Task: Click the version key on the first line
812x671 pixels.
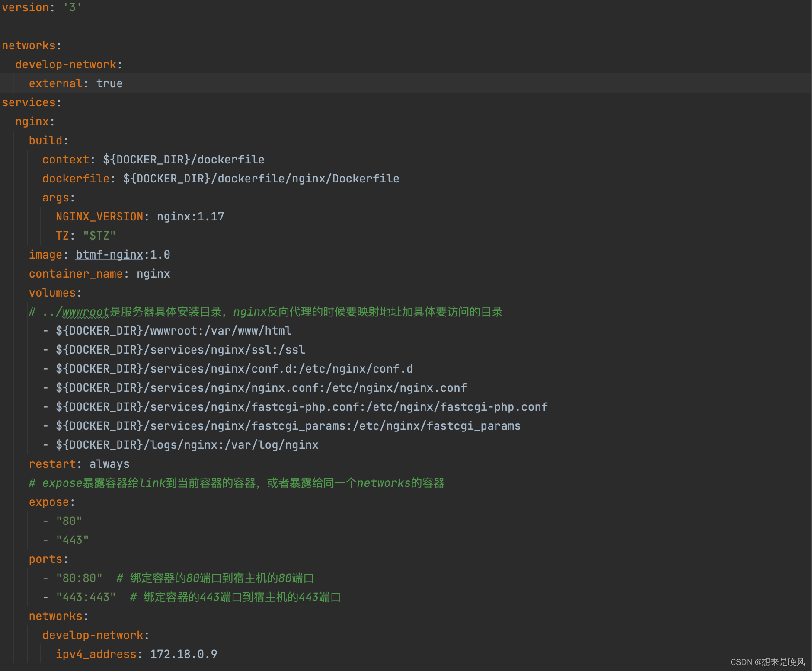Action: [x=26, y=7]
